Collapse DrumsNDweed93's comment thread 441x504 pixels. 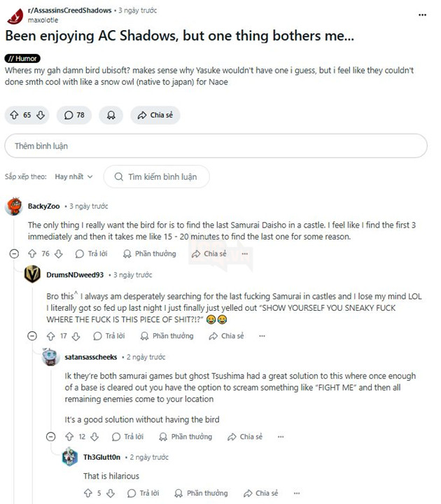(31, 336)
